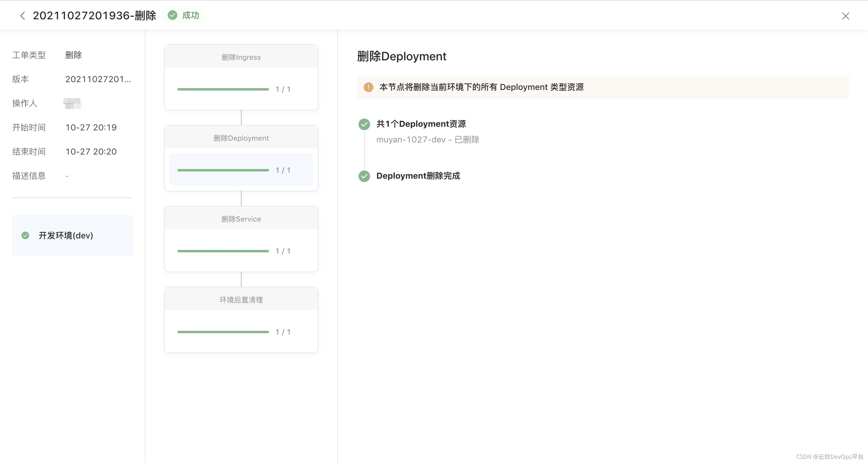Click the 工单类型 value 删除
Viewport: 868px width, 463px height.
point(74,55)
